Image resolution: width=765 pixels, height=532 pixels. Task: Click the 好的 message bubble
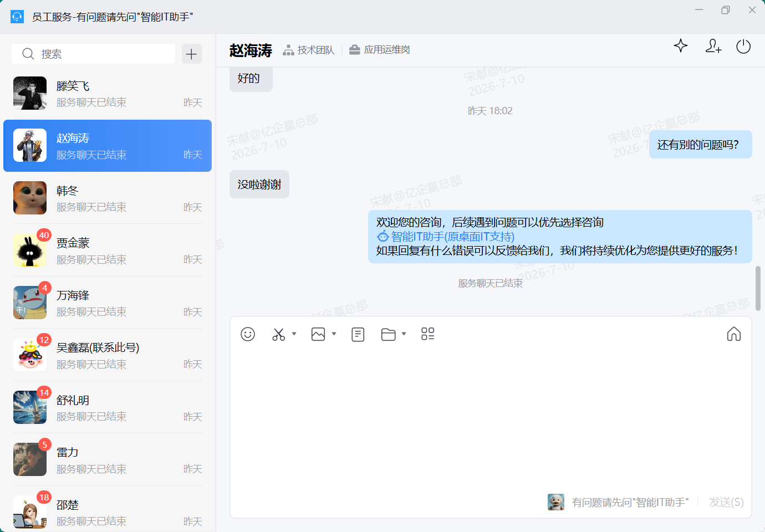click(251, 79)
